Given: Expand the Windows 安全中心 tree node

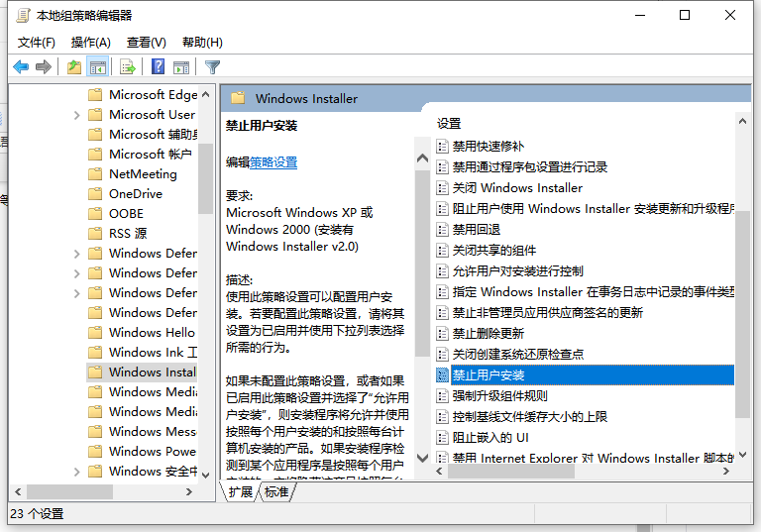Looking at the screenshot, I should 77,472.
